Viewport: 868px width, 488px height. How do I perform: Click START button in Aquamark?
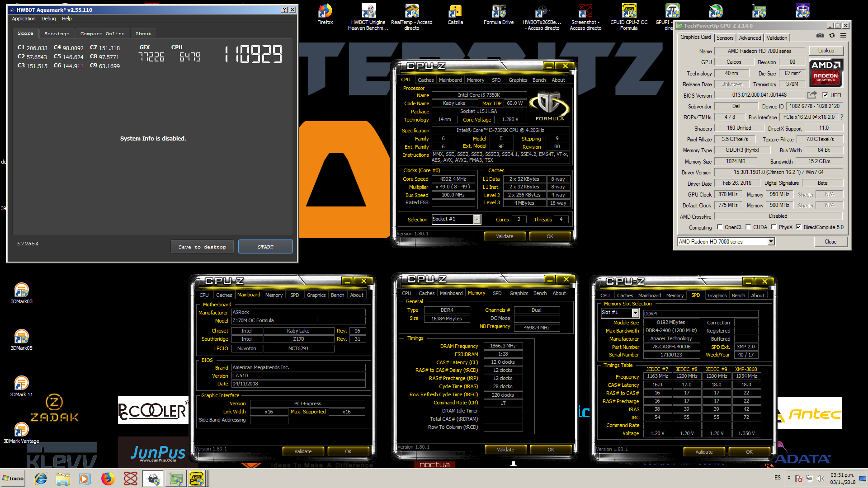(x=265, y=247)
